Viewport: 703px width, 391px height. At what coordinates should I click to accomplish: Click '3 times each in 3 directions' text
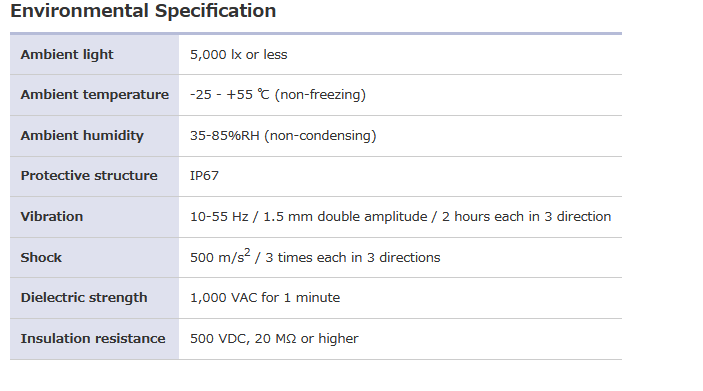[x=353, y=258]
